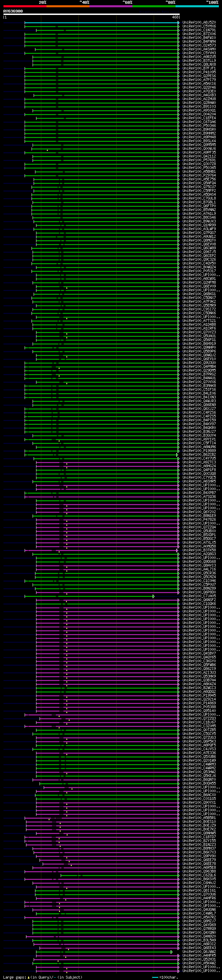
Task: Click the orange ~40% legend segment
Action: 68,6
